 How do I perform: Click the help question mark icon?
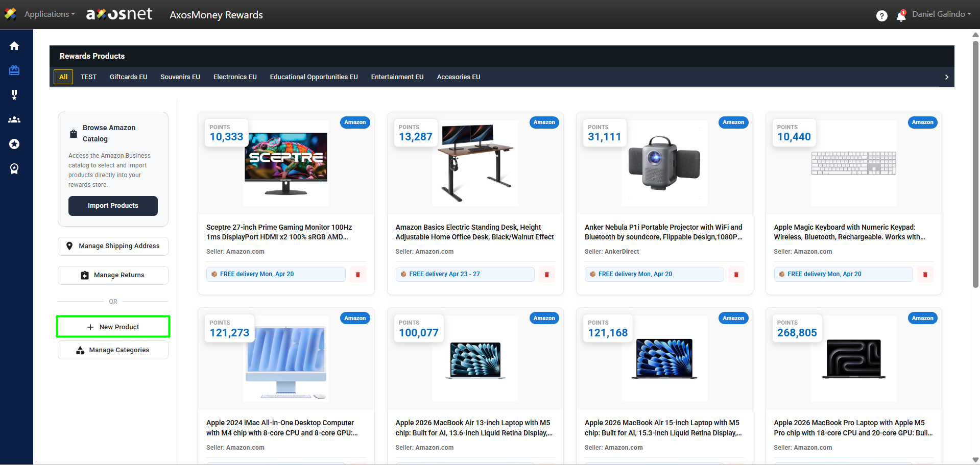coord(881,16)
